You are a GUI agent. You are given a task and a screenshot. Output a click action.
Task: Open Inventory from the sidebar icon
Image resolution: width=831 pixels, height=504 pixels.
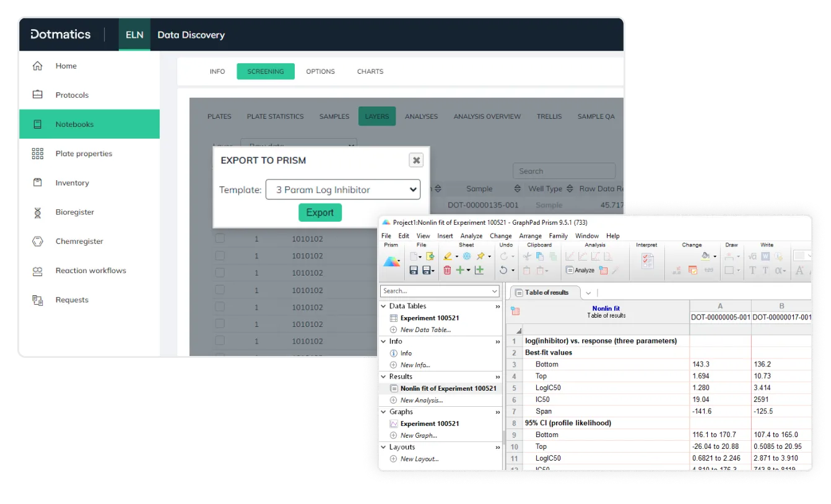tap(38, 183)
